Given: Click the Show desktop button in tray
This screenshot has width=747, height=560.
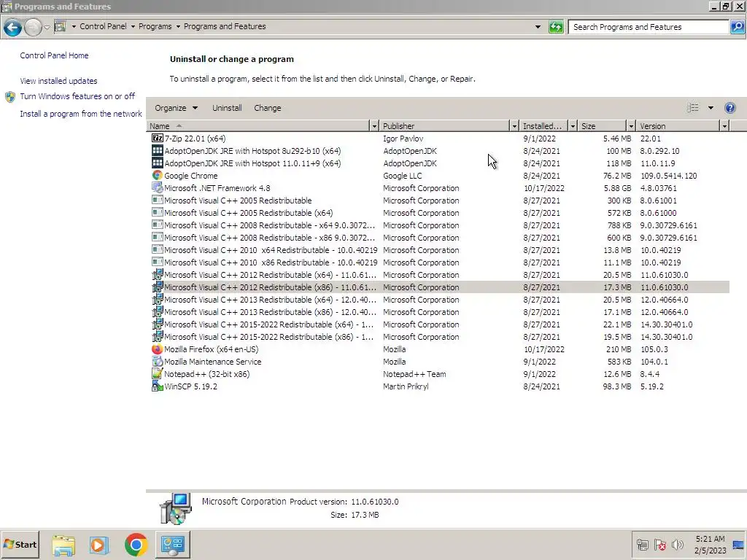Looking at the screenshot, I should 739,544.
